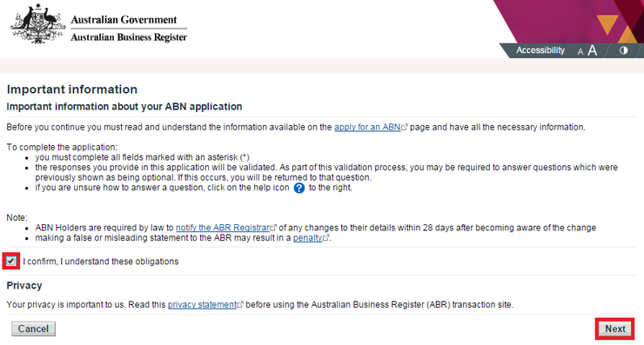This screenshot has height=345, width=644.
Task: Click the 'Privacy' heading
Action: (x=24, y=286)
